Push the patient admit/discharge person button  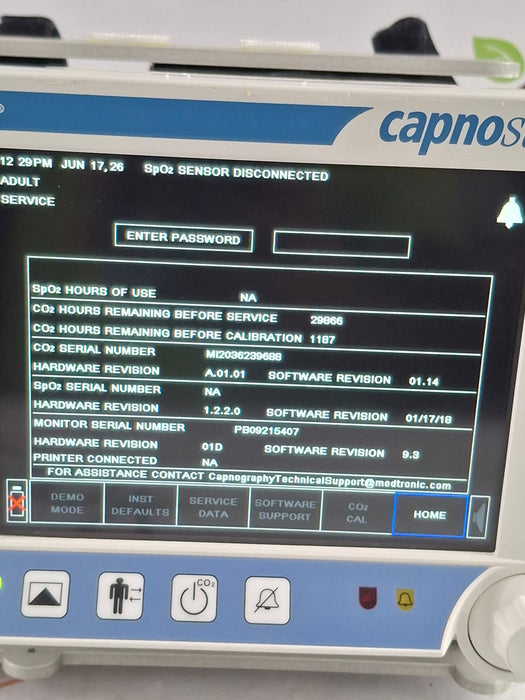pos(120,596)
